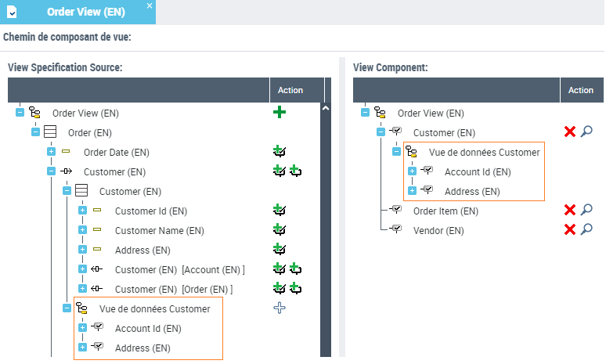Viewport: 606px width, 364px height.
Task: Remove Customer (EN) with red X icon
Action: coord(570,132)
